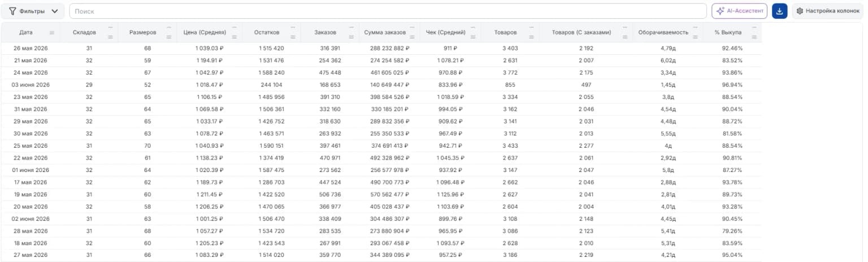Click buyout percent cell 79.26%
The image size is (868, 262).
[732, 231]
